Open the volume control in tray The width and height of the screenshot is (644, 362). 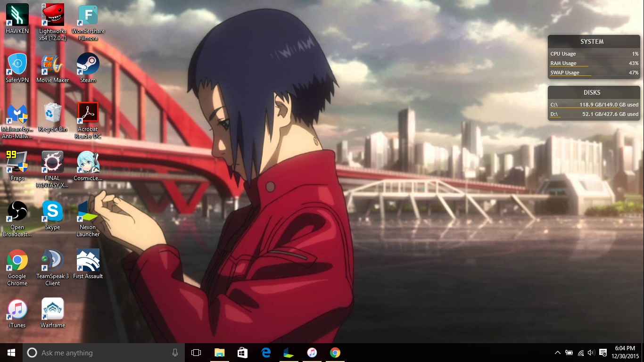[591, 353]
